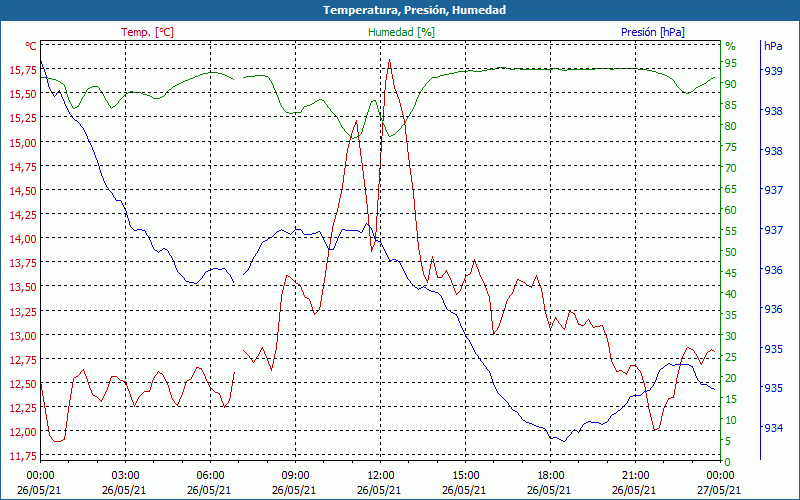Click time axis label '18:00'
This screenshot has width=800, height=500.
(551, 476)
